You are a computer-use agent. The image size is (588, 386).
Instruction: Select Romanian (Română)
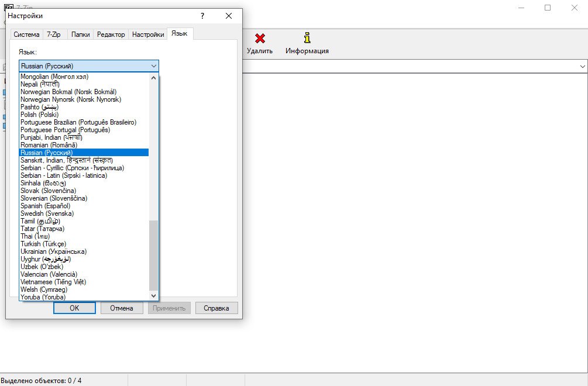[84, 145]
